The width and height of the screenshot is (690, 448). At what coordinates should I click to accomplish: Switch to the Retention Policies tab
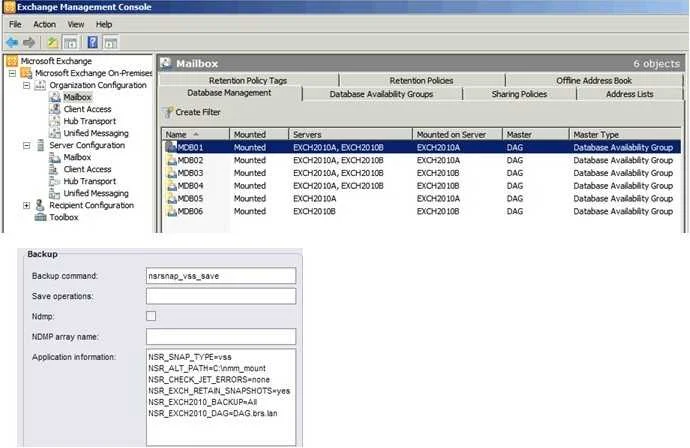(x=421, y=81)
